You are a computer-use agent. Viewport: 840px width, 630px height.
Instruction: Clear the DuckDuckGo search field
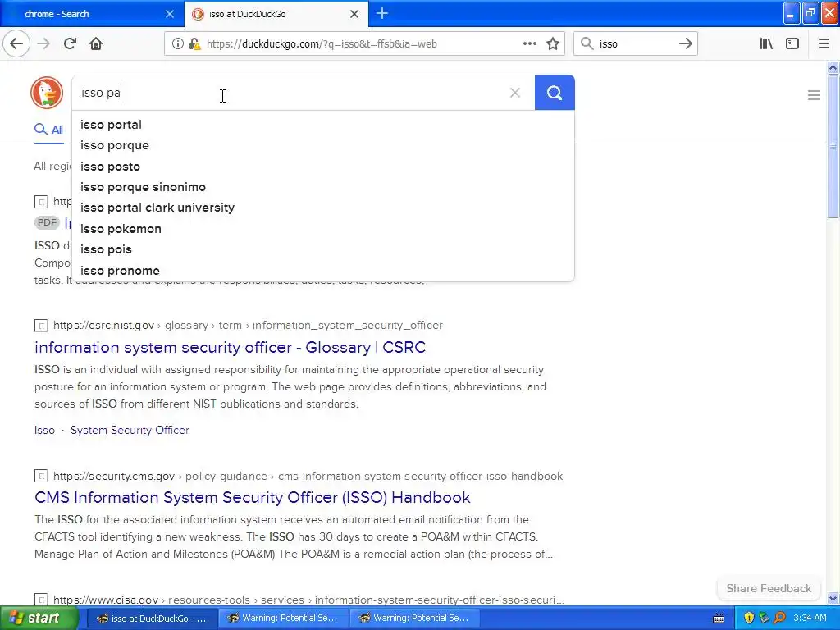(x=515, y=93)
